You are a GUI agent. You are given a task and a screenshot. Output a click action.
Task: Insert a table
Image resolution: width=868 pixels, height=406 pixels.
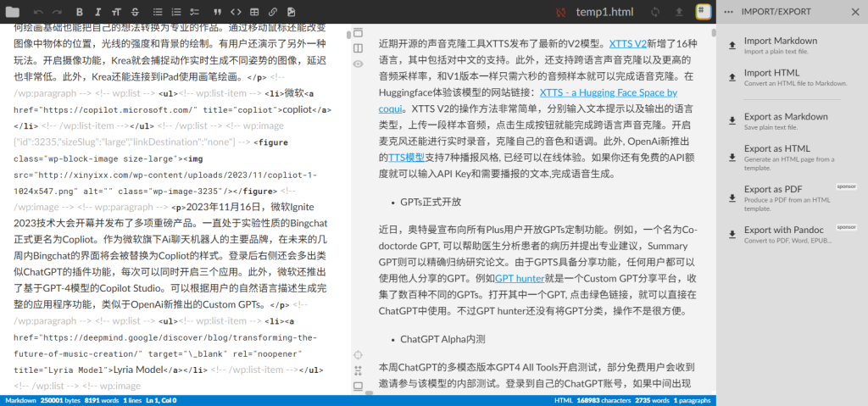(x=254, y=12)
